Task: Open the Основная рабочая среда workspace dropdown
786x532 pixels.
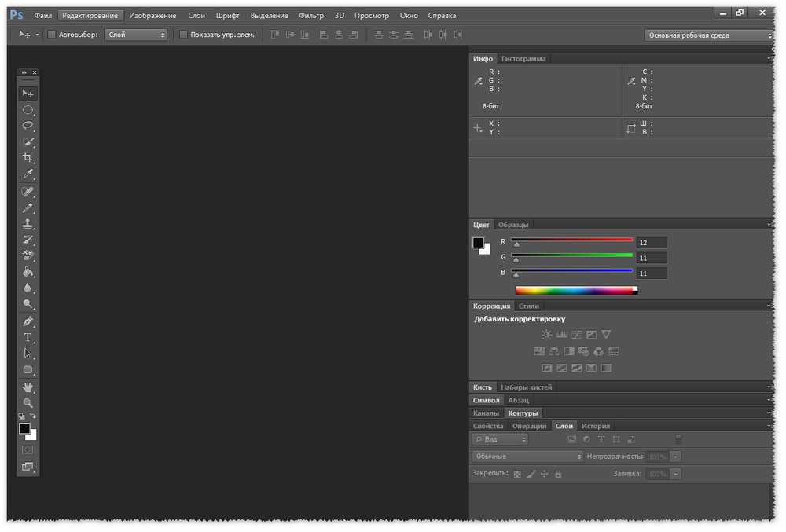Action: (x=709, y=35)
